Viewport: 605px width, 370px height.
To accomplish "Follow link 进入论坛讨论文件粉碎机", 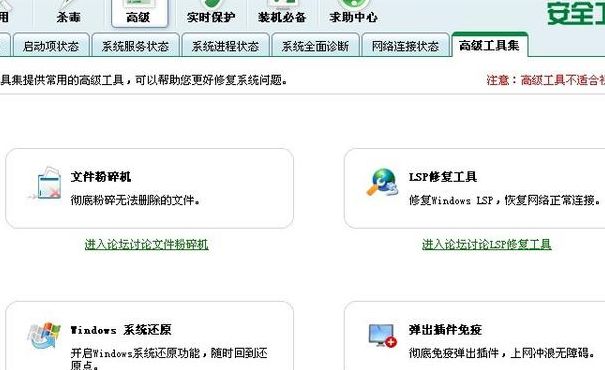I will (147, 244).
